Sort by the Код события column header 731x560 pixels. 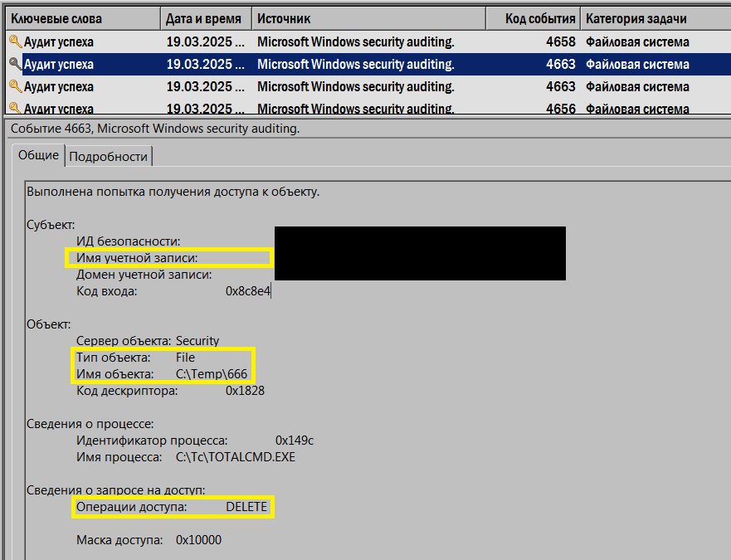[x=534, y=18]
